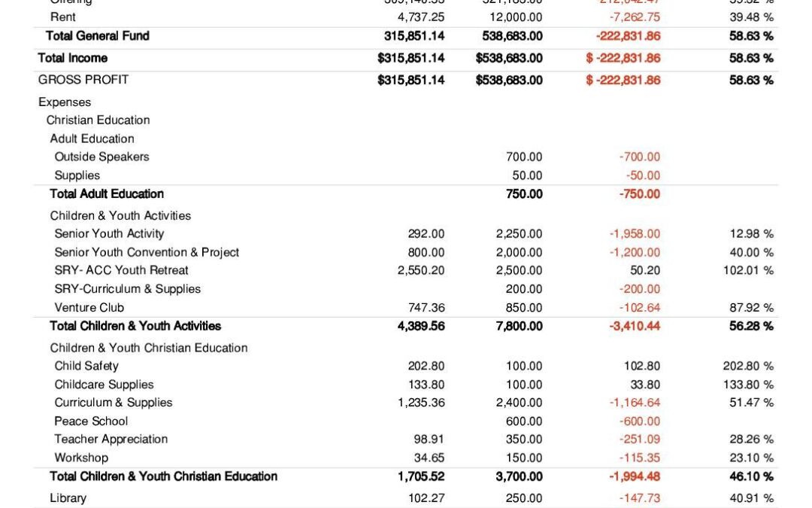Select the SRY- ACC Youth Retreat label
The image size is (812, 508).
coord(121,270)
